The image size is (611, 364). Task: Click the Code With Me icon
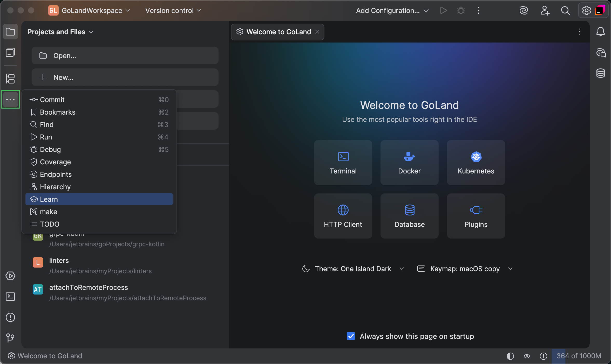point(545,11)
